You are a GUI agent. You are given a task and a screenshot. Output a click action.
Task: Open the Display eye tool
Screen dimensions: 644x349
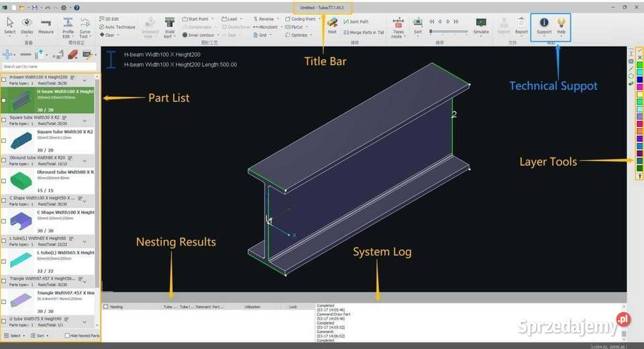click(x=27, y=26)
